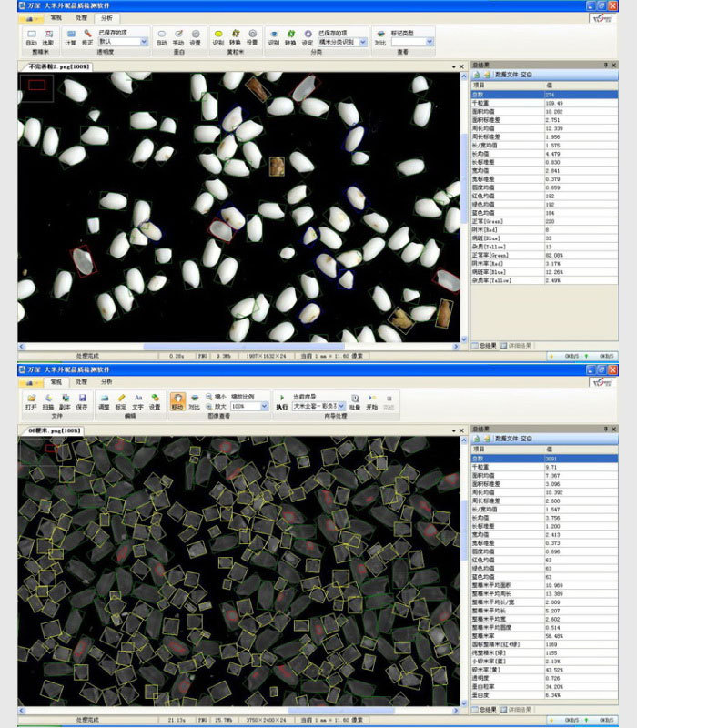The height and width of the screenshot is (728, 728).
Task: Open 默认 transparency dropdown in top window
Action: 144,42
